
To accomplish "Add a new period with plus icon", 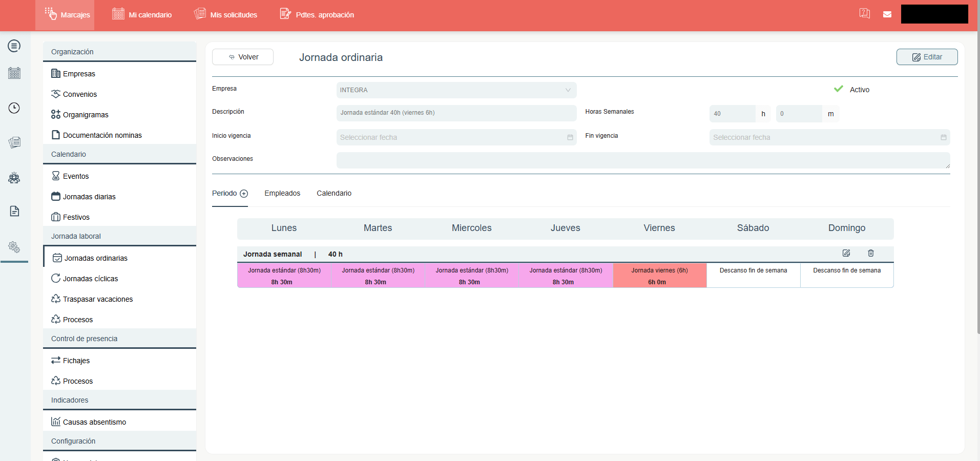I will pos(244,194).
